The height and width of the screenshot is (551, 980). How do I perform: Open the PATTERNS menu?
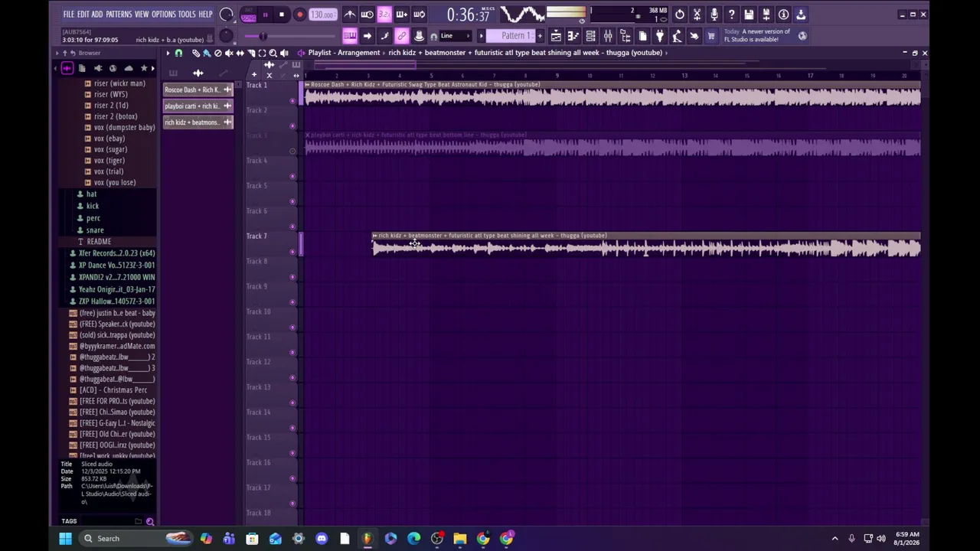[119, 15]
